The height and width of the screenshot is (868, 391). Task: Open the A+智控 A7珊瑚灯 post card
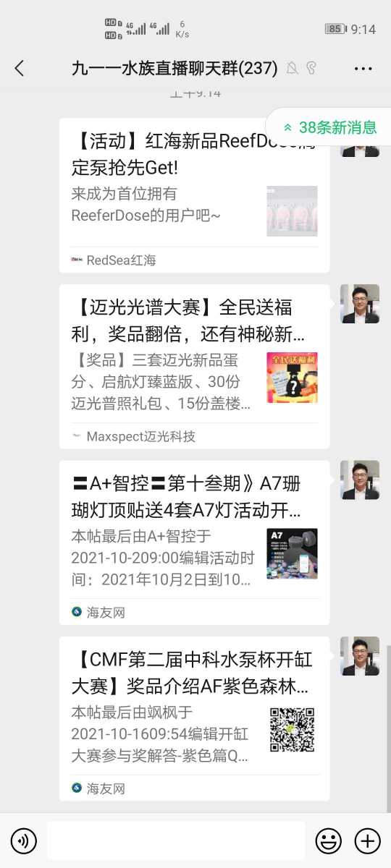click(194, 542)
